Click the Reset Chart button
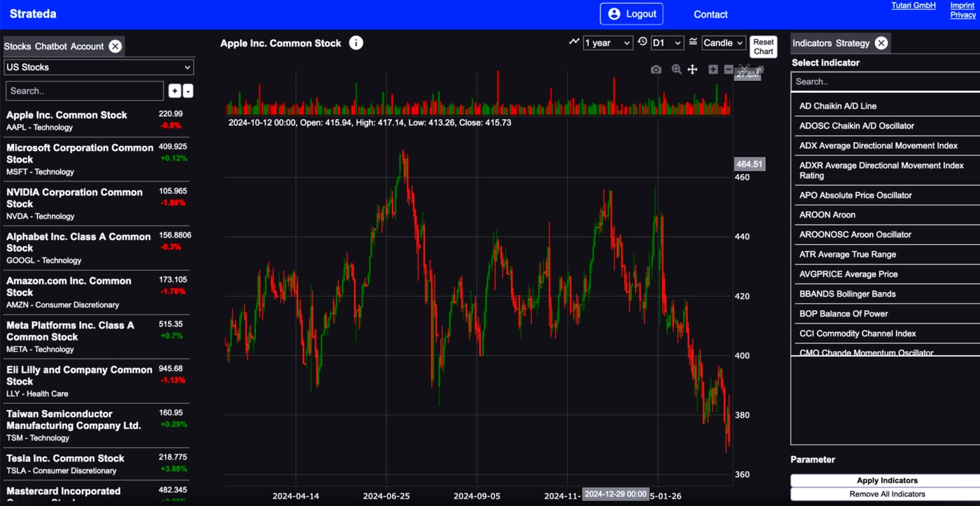Screen dimensions: 980x506 pyautogui.click(x=763, y=47)
